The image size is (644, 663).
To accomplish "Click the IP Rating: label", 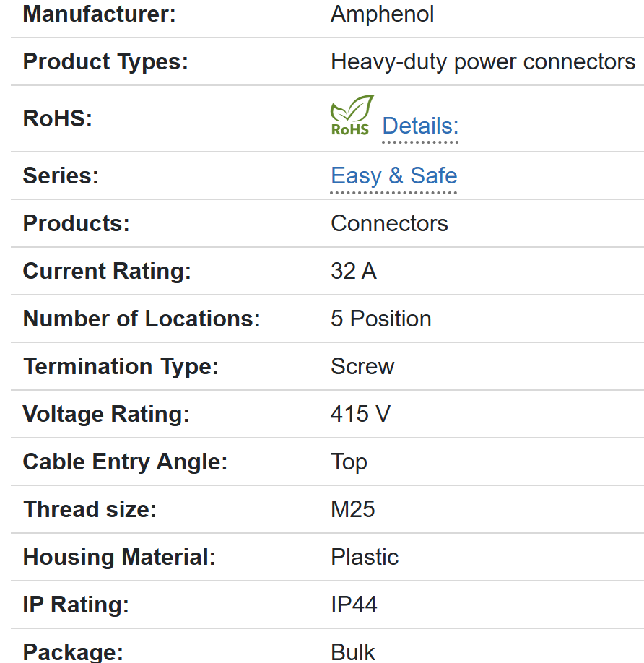I will pyautogui.click(x=76, y=604).
